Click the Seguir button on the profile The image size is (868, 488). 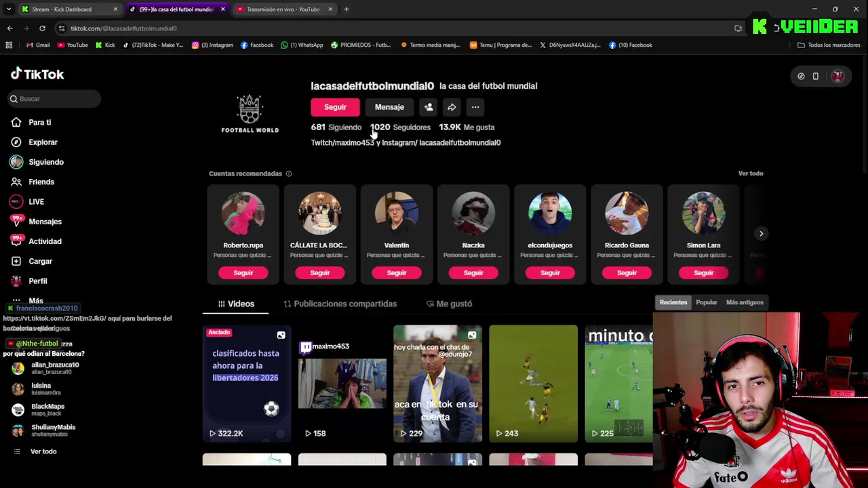point(335,107)
